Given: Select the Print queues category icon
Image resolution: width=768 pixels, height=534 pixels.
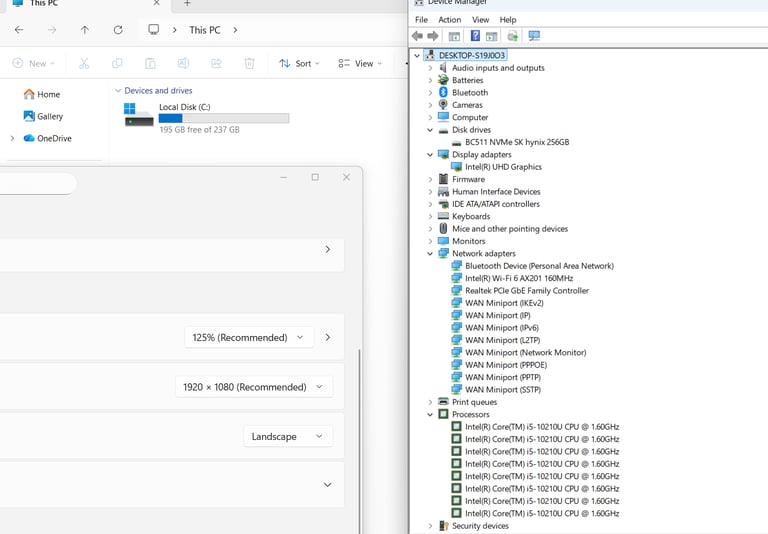Looking at the screenshot, I should coord(443,402).
